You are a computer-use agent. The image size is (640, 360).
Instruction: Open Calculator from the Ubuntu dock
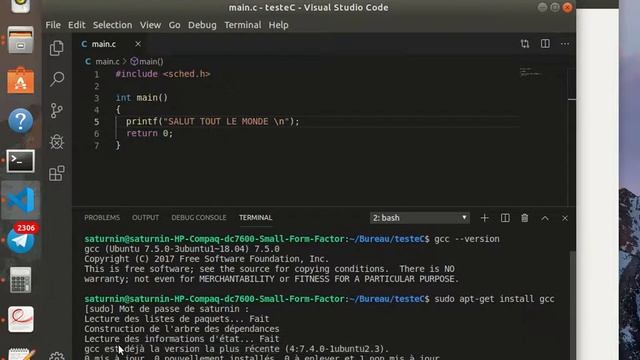click(20, 280)
